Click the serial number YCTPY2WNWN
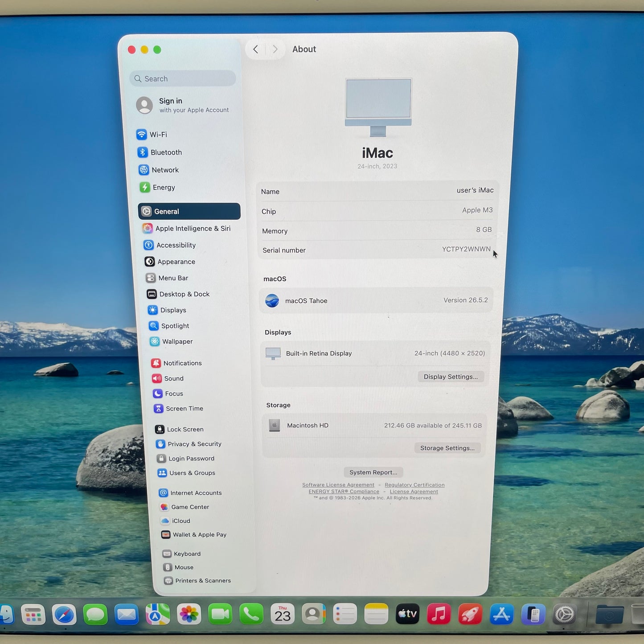Image resolution: width=644 pixels, height=644 pixels. click(466, 249)
